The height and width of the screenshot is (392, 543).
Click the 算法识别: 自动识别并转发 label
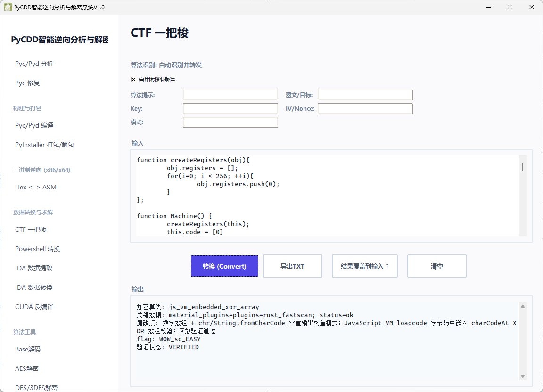166,65
